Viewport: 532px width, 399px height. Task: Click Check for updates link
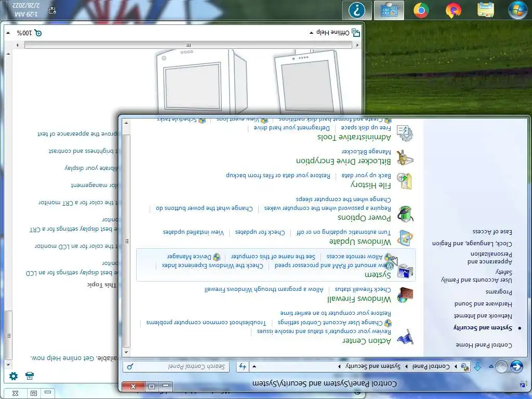(x=260, y=232)
